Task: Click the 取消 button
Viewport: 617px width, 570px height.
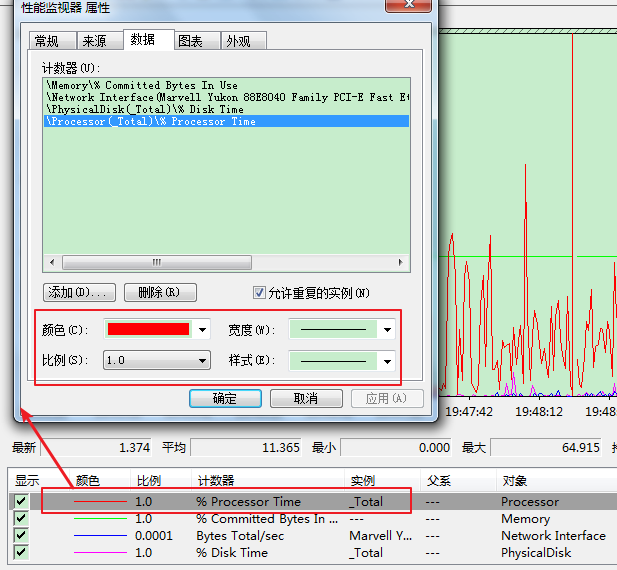Action: 306,398
